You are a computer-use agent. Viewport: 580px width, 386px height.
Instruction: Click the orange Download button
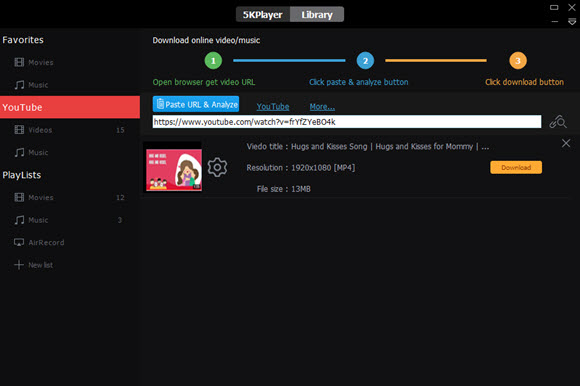(516, 167)
